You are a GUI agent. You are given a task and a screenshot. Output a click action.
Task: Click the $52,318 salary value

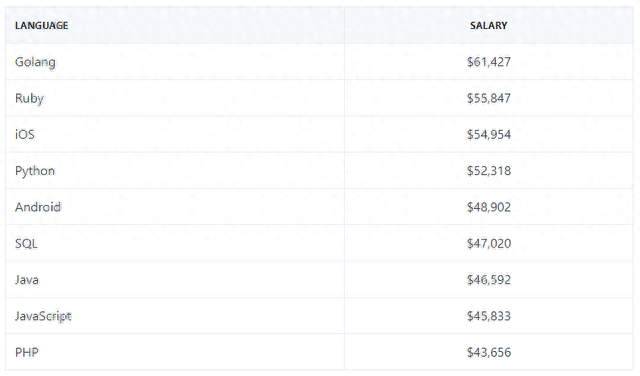click(x=489, y=171)
